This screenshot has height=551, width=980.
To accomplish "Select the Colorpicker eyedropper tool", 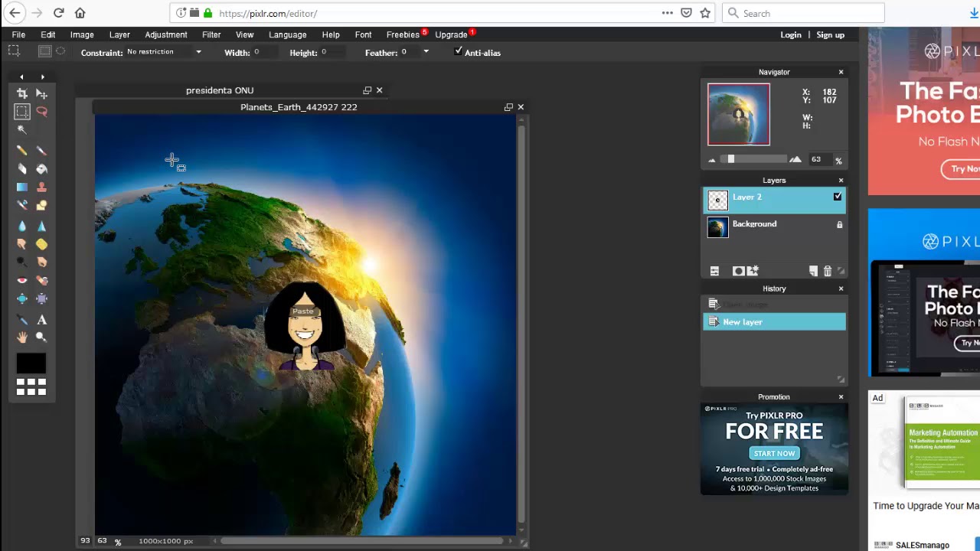I will click(21, 319).
